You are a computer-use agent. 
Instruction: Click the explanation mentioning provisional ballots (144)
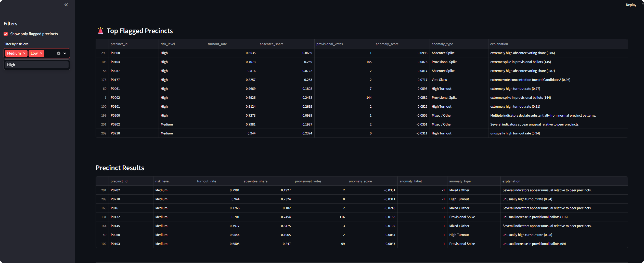tap(558, 97)
